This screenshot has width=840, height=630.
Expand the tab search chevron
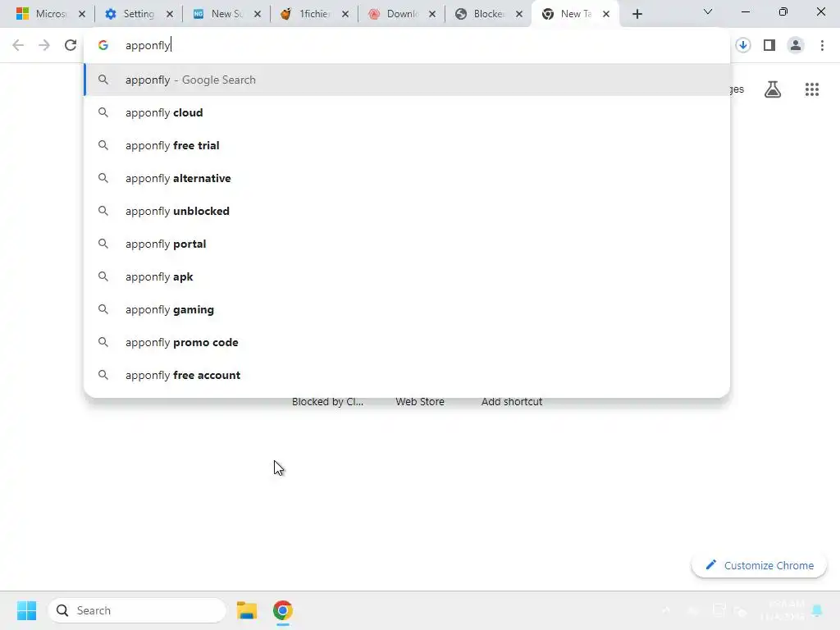708,11
